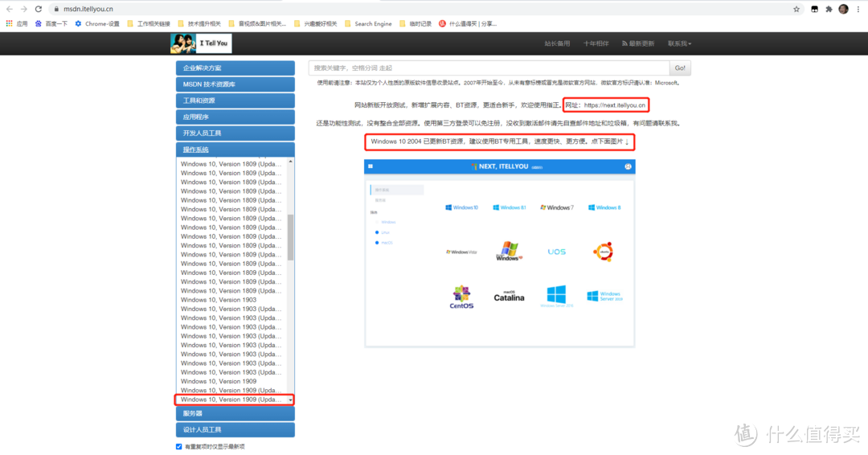This screenshot has height=455, width=868.
Task: Expand the 企业解决方案 category
Action: coord(235,68)
